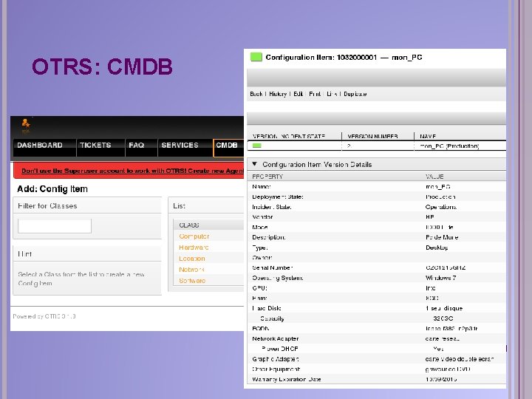This screenshot has width=532, height=399.
Task: Select the Location class
Action: click(x=192, y=259)
